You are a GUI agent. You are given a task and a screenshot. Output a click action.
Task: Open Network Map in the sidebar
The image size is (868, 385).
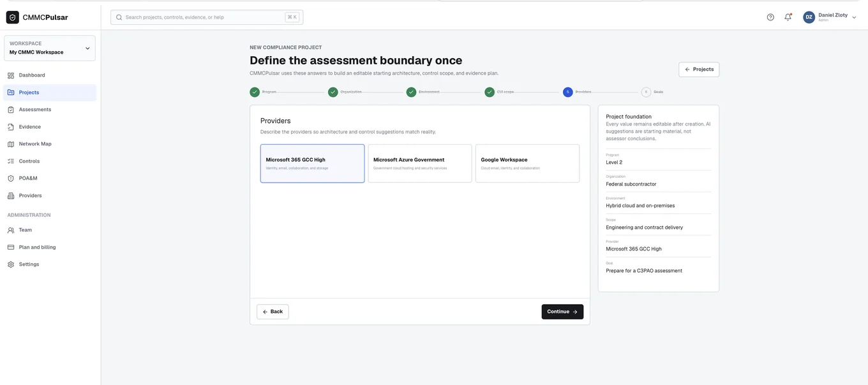pyautogui.click(x=50, y=144)
